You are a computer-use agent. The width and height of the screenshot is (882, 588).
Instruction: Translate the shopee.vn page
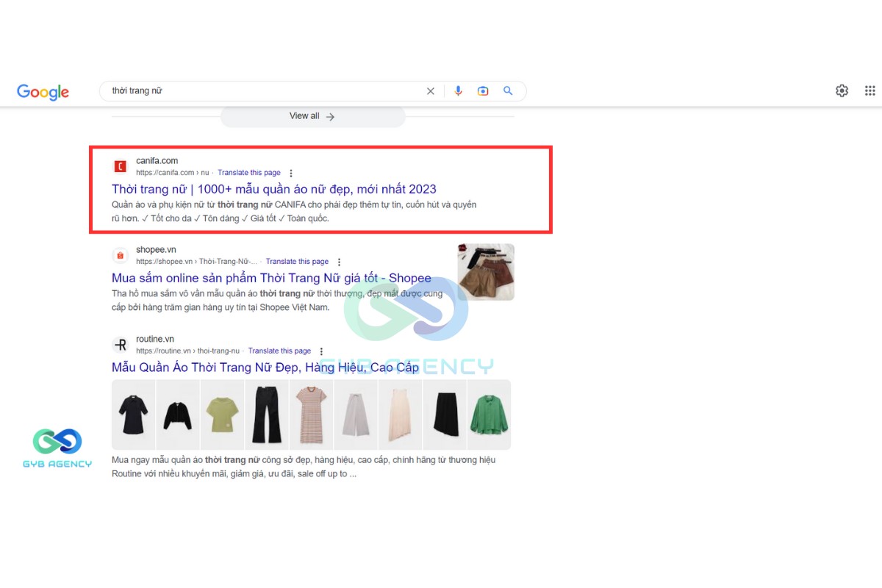(x=297, y=262)
